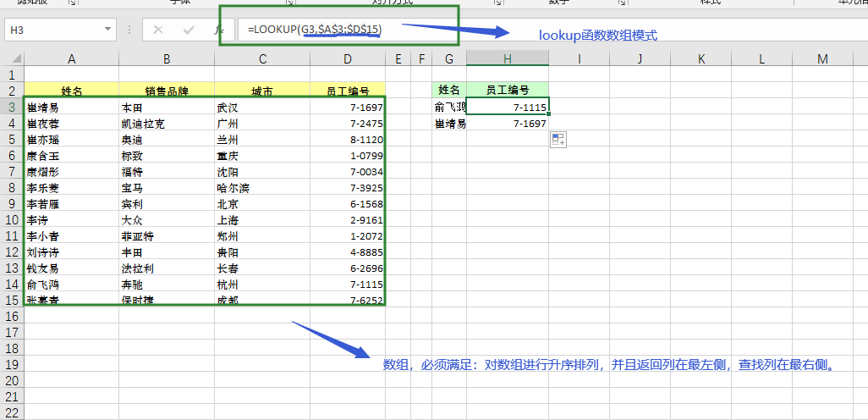
Task: Click cell containing 崔夜蓉
Action: click(x=71, y=124)
